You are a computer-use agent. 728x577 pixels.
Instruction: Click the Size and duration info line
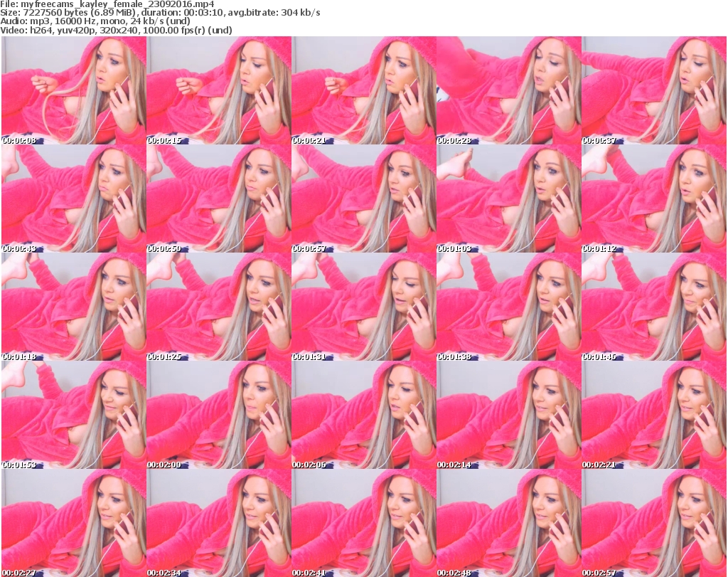(160, 13)
